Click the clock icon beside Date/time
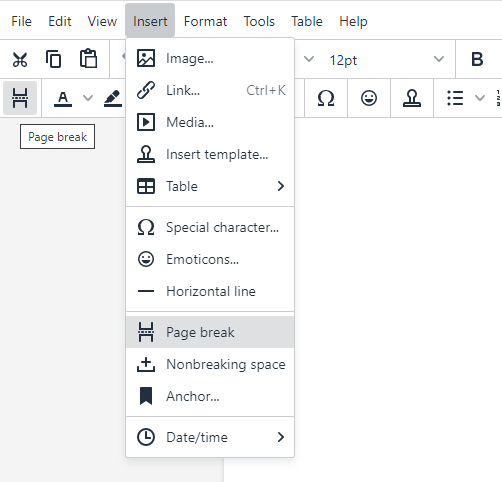Viewport: 502px width, 482px height. pyautogui.click(x=146, y=437)
